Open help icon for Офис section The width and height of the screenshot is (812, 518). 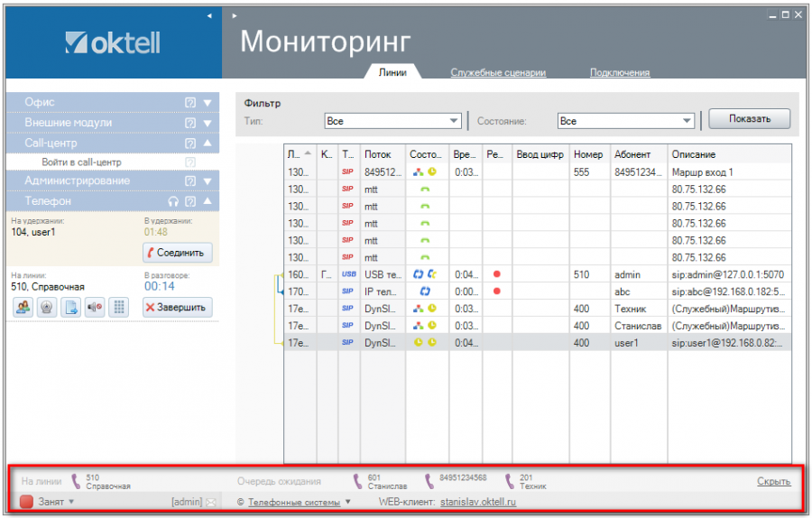[x=190, y=102]
